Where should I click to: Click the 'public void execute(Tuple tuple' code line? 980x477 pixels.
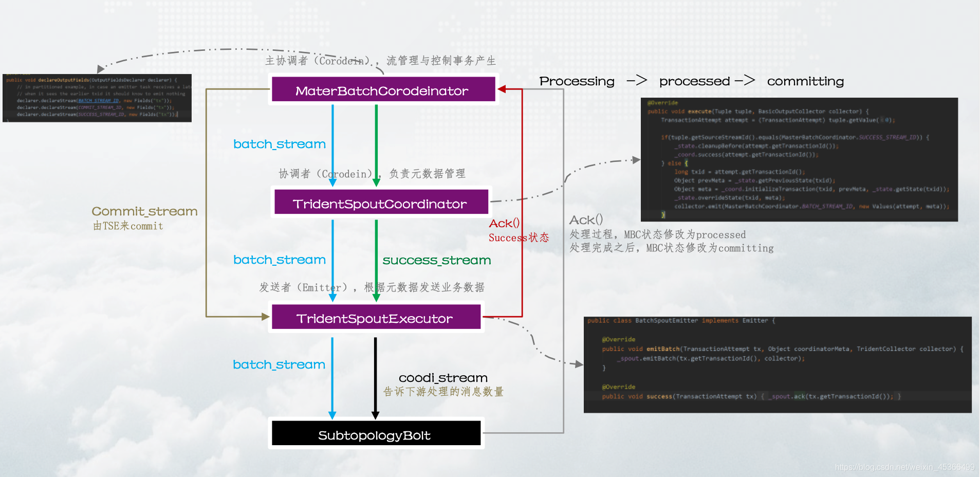[758, 111]
